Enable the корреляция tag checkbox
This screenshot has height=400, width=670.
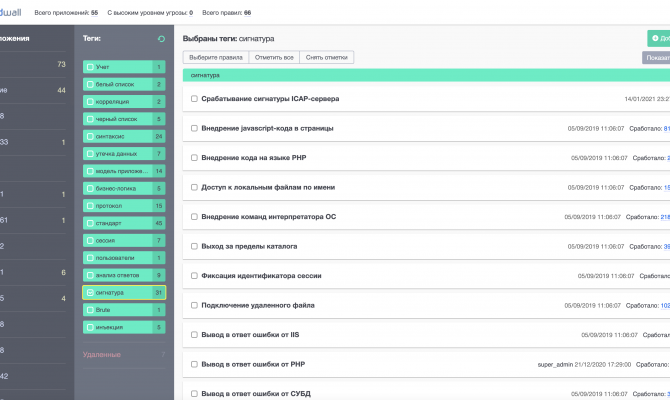point(90,102)
